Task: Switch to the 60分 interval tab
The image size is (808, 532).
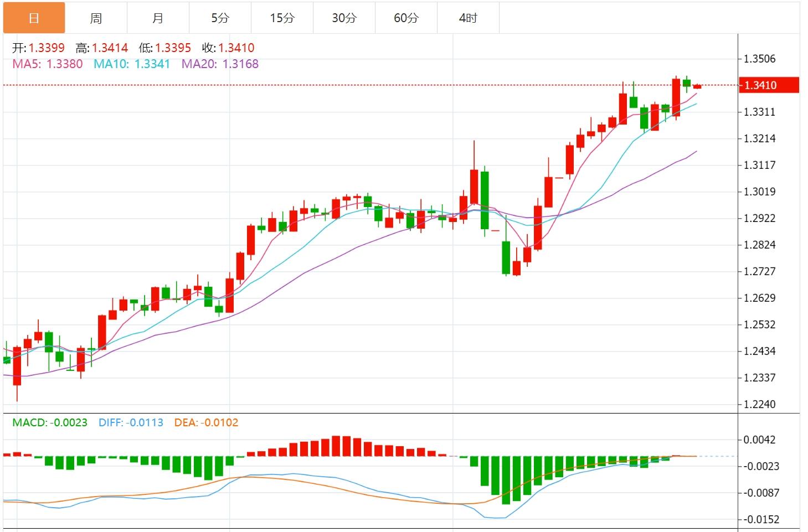Action: [x=406, y=18]
